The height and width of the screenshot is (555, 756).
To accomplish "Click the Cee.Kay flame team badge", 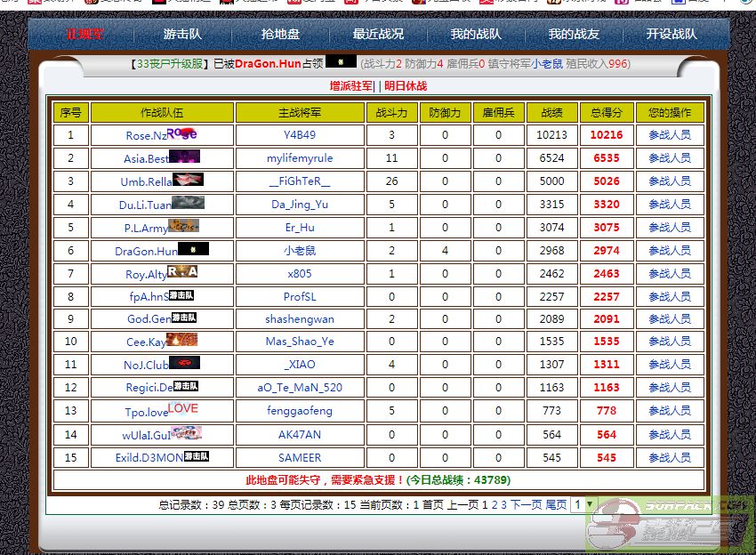I will pyautogui.click(x=182, y=340).
